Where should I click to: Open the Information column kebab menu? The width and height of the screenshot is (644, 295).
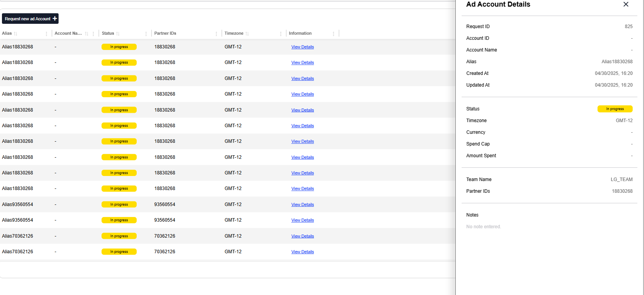pos(334,34)
